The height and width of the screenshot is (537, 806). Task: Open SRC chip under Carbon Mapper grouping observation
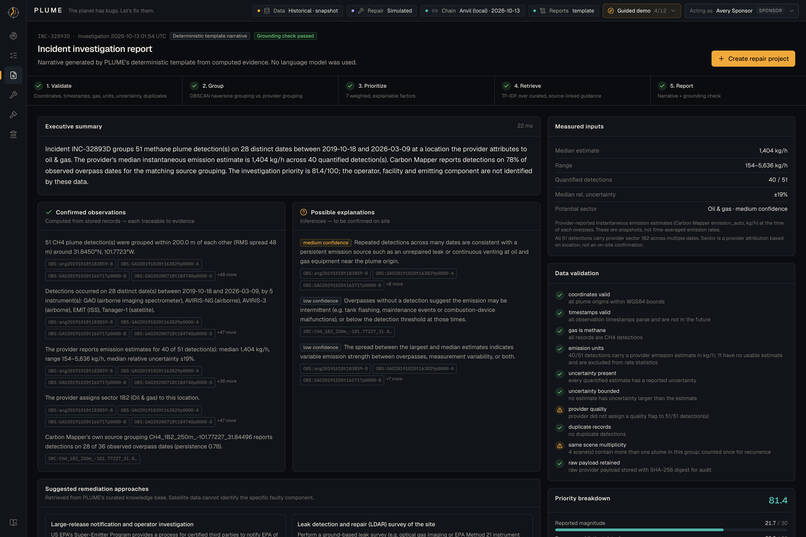point(92,459)
